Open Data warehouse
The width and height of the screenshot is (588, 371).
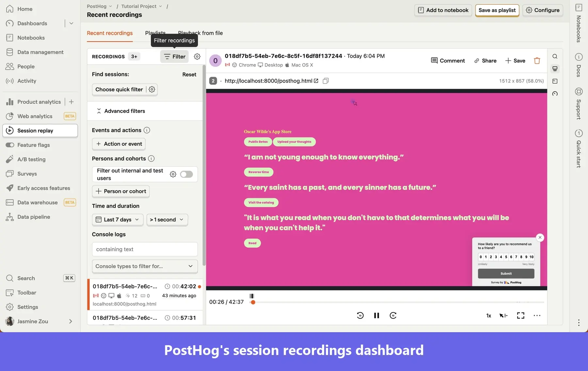37,202
